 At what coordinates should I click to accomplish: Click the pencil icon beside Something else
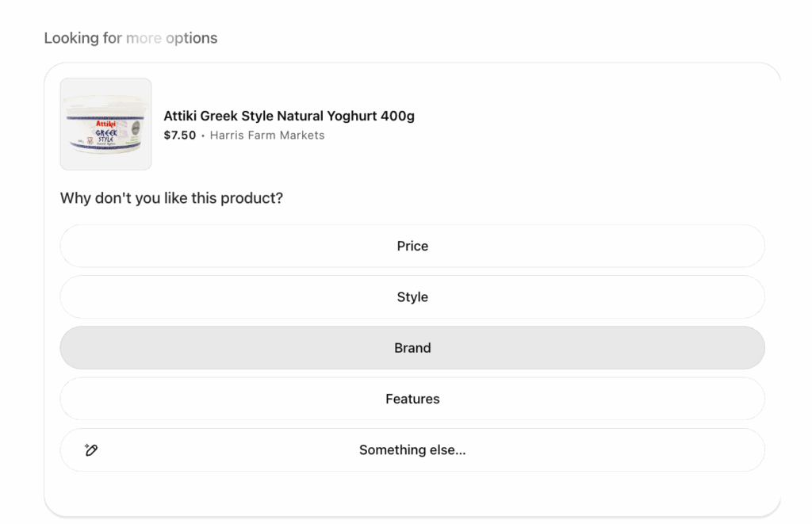tap(90, 450)
